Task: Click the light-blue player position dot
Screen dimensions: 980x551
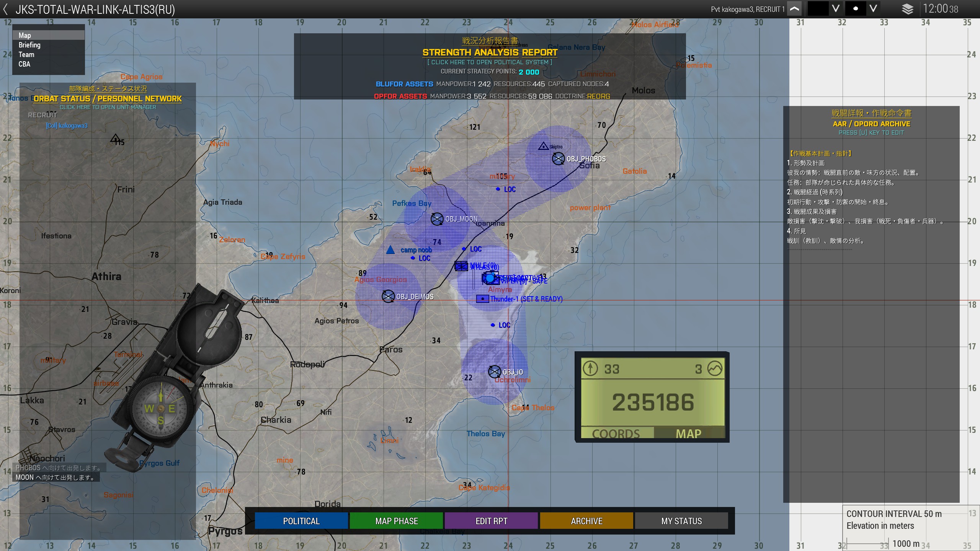Action: 490,278
